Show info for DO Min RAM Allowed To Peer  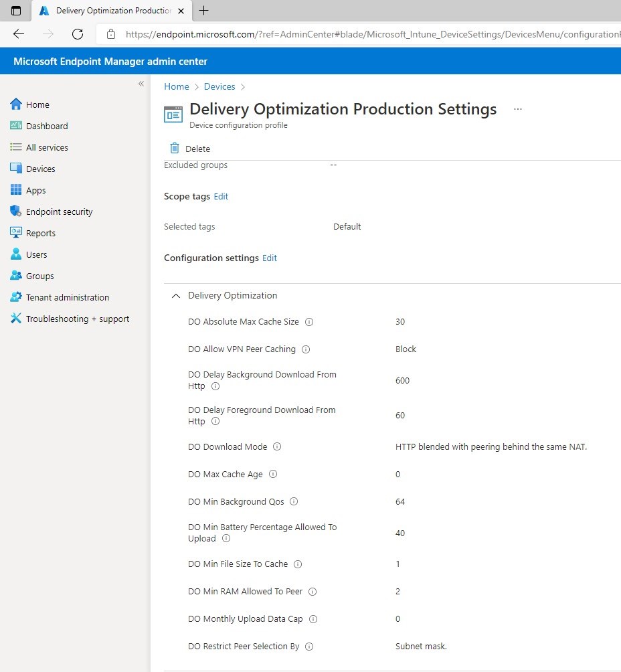tap(313, 592)
